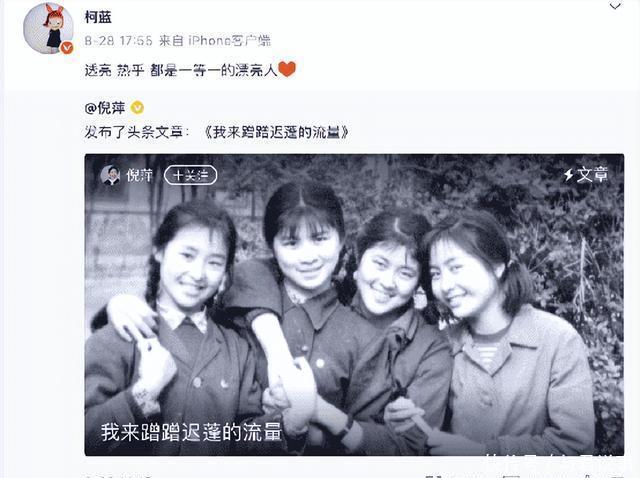Image resolution: width=640 pixels, height=478 pixels.
Task: Open 柯蓝's cartoon profile avatar
Action: [48, 28]
